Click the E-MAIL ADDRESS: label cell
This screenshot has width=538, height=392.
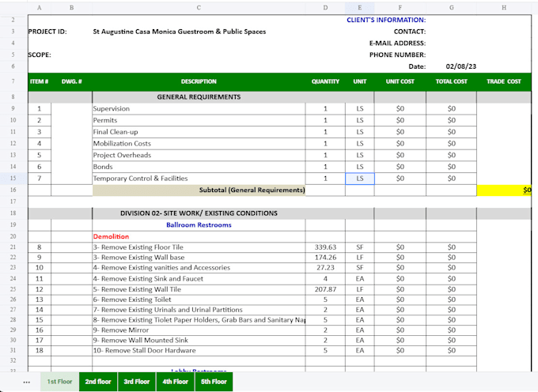pyautogui.click(x=397, y=43)
